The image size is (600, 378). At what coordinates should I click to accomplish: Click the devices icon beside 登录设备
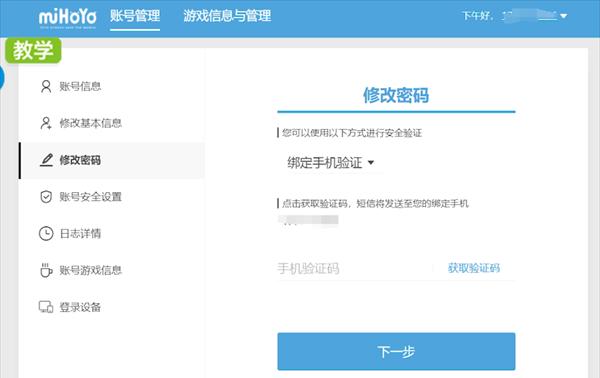(46, 307)
